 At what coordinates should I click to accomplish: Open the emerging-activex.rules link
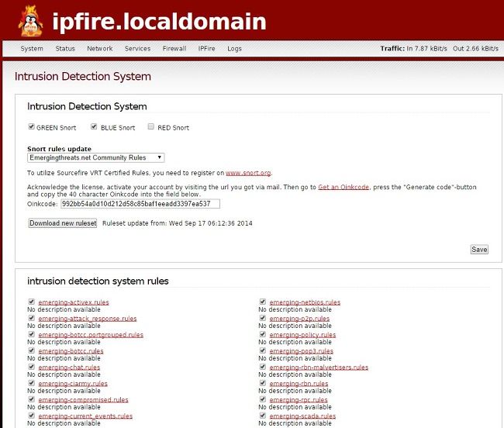tap(74, 302)
